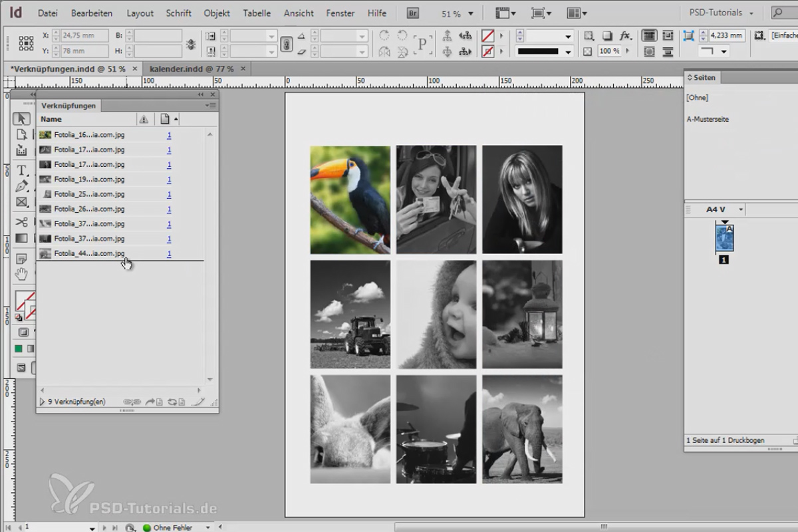
Task: Select the Fotolia_44...ia.com.jpg link row
Action: (120, 254)
